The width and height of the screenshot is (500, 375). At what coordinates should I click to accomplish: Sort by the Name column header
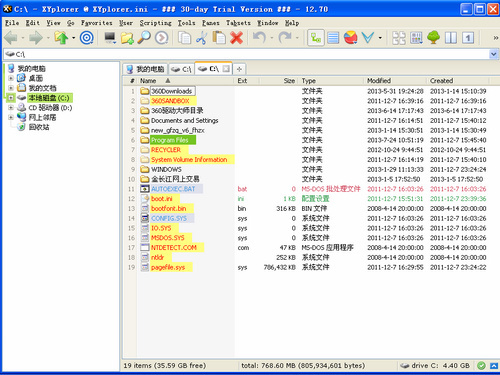185,81
